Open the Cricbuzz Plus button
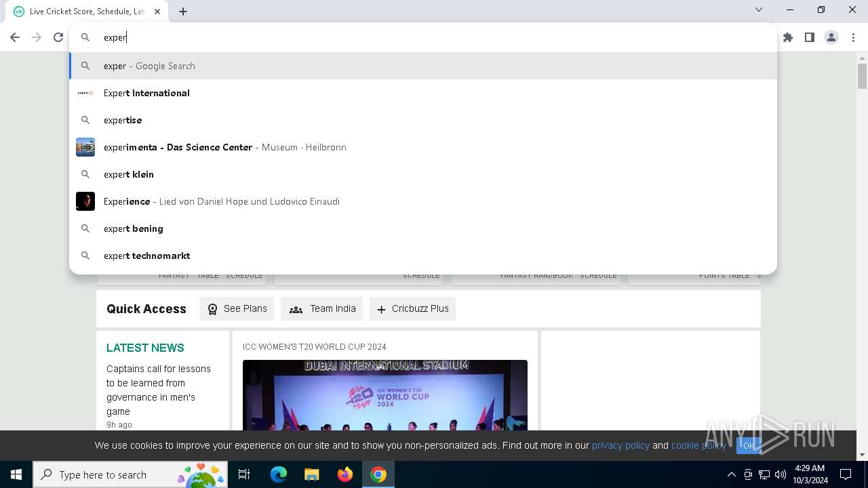 [x=412, y=308]
